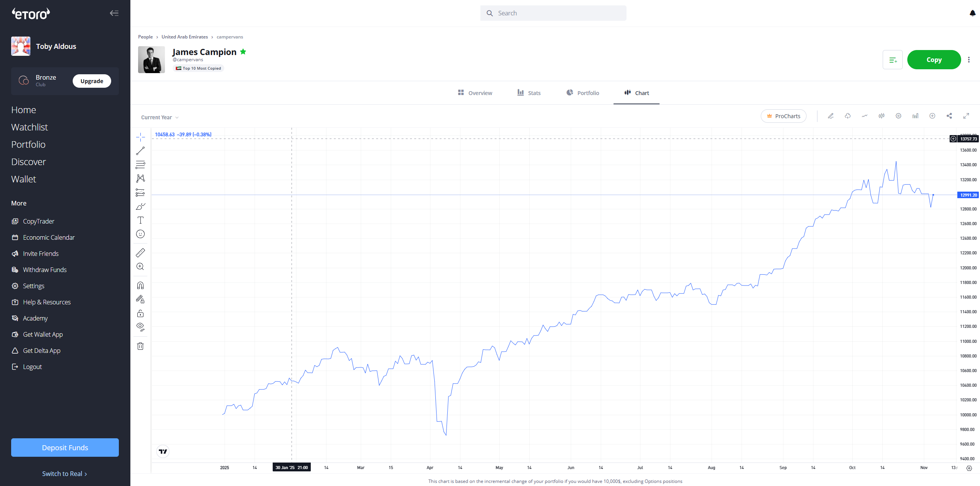Open the three-dot more options menu
980x486 pixels.
pyautogui.click(x=969, y=60)
